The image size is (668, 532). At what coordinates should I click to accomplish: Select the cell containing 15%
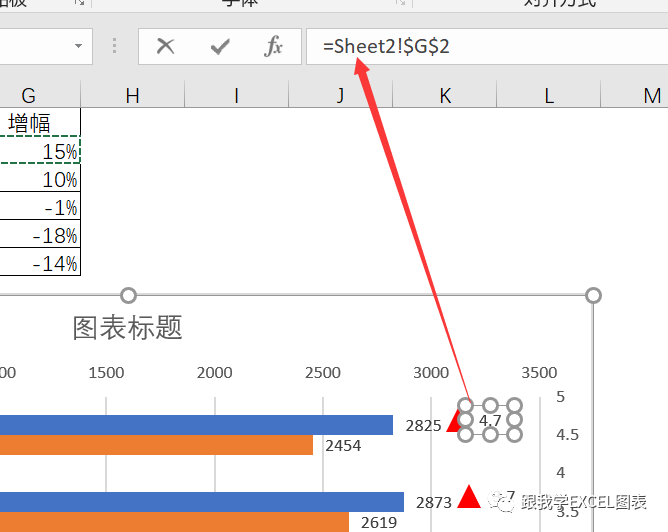[x=40, y=150]
